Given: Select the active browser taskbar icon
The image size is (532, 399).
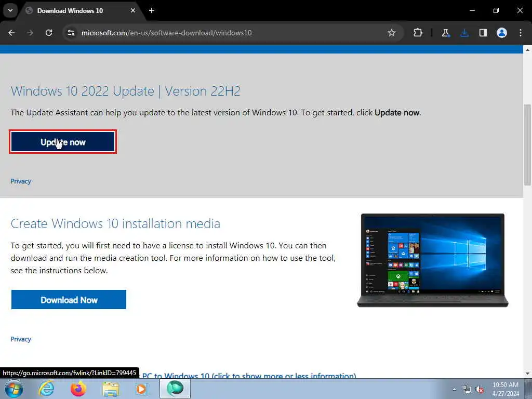Looking at the screenshot, I should coord(175,389).
